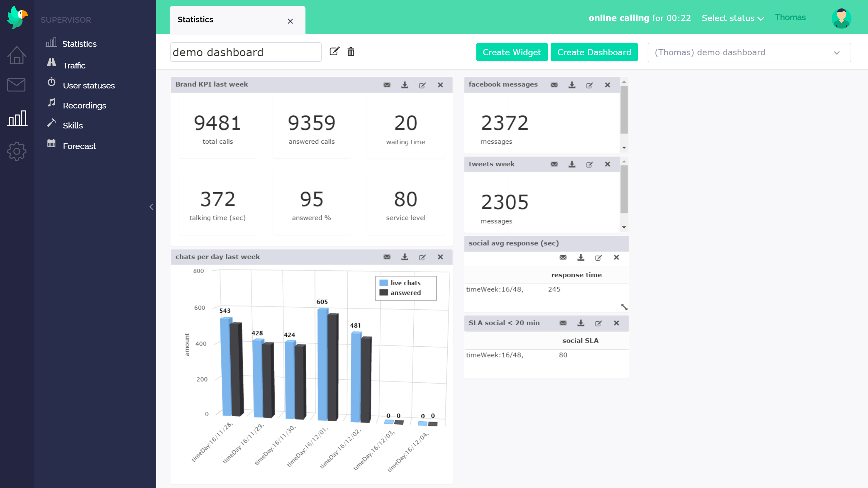Collapse the supervisor sidebar with chevron

tap(151, 207)
